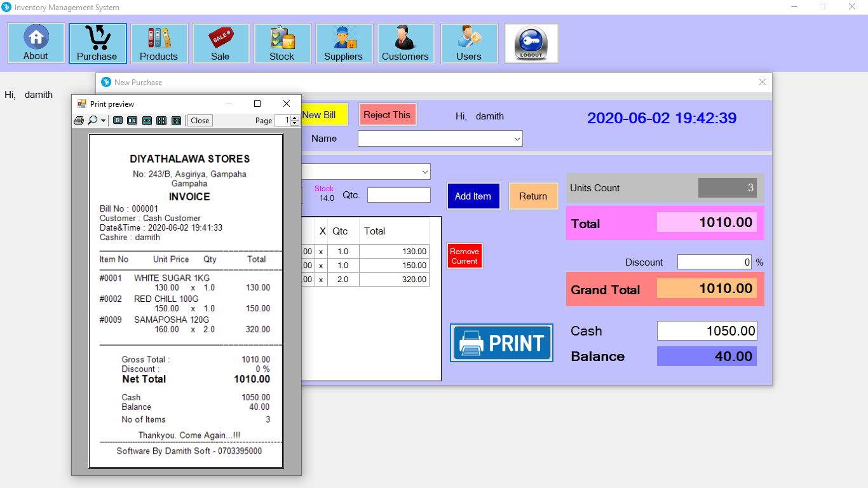Check Stock using the clipboard icon
The width and height of the screenshot is (868, 488).
282,43
